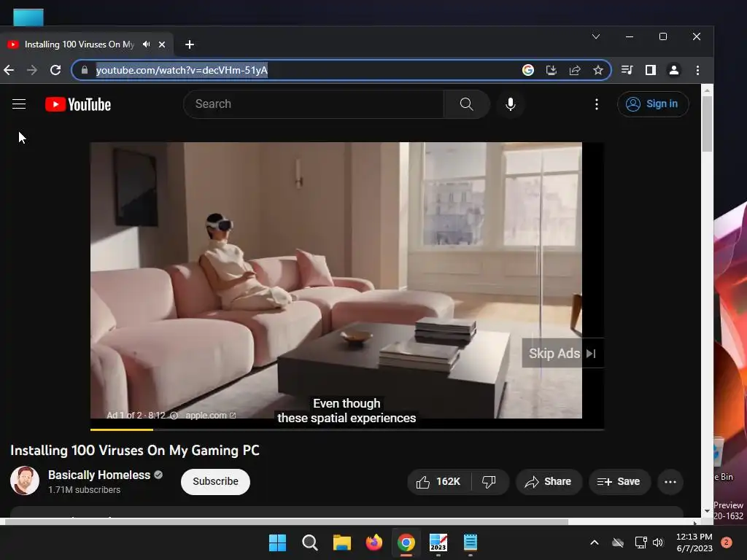747x560 pixels.
Task: Open the YouTube hamburger guide menu
Action: [19, 104]
